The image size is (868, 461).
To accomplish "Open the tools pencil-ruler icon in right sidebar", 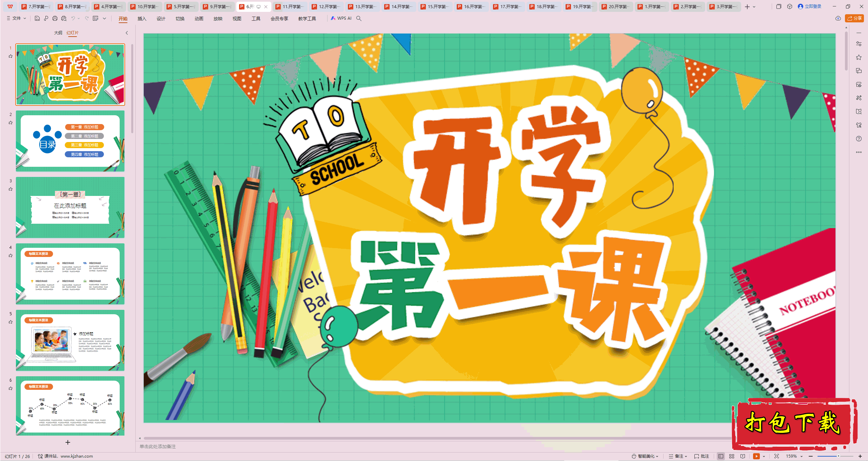I will [x=859, y=98].
